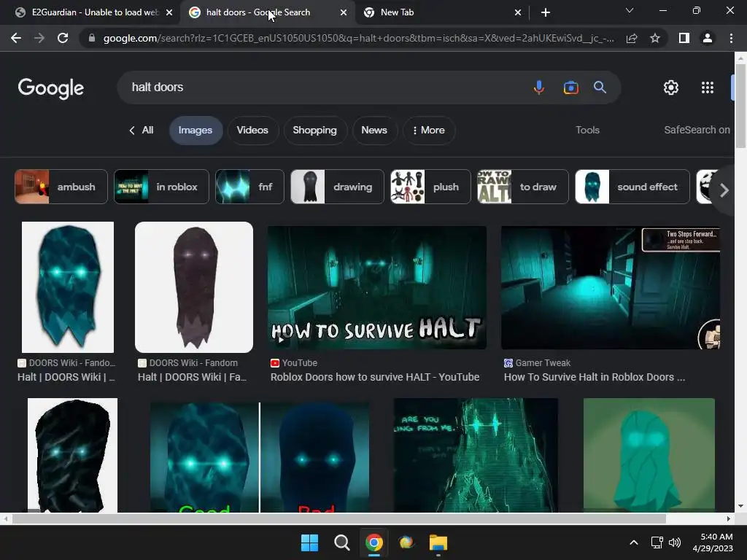Filter images by in roblox chip
747x560 pixels.
pyautogui.click(x=161, y=187)
